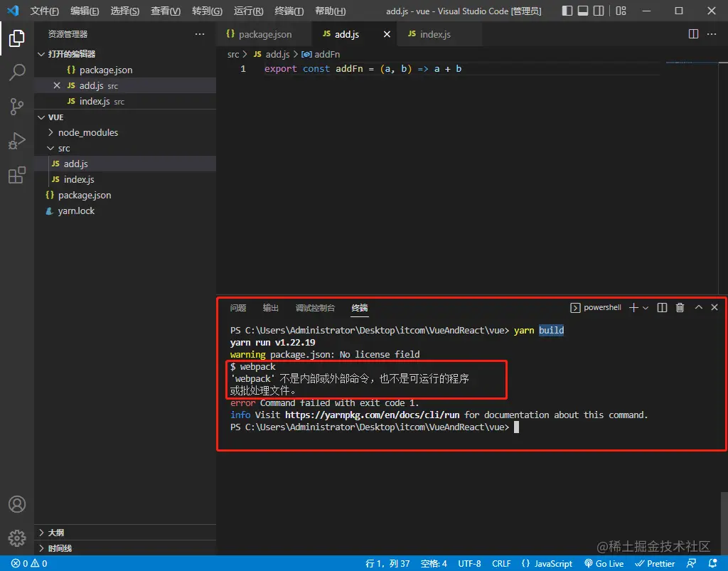Split the editor using the top-right icon

click(692, 33)
